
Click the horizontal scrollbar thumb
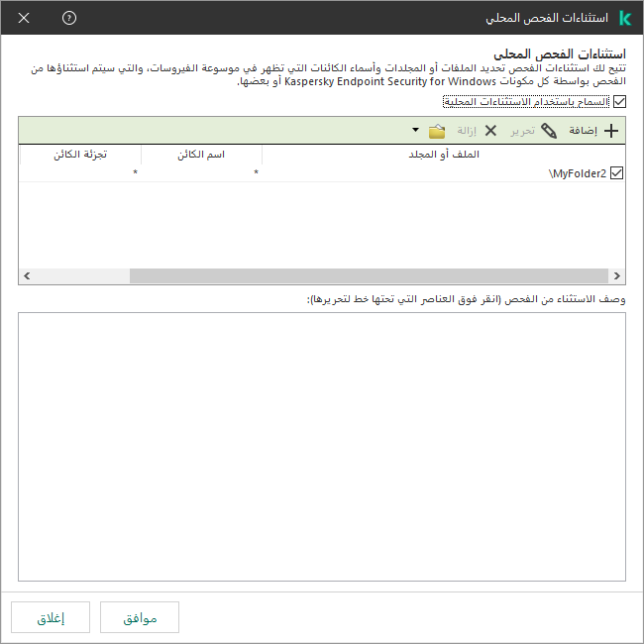click(369, 276)
